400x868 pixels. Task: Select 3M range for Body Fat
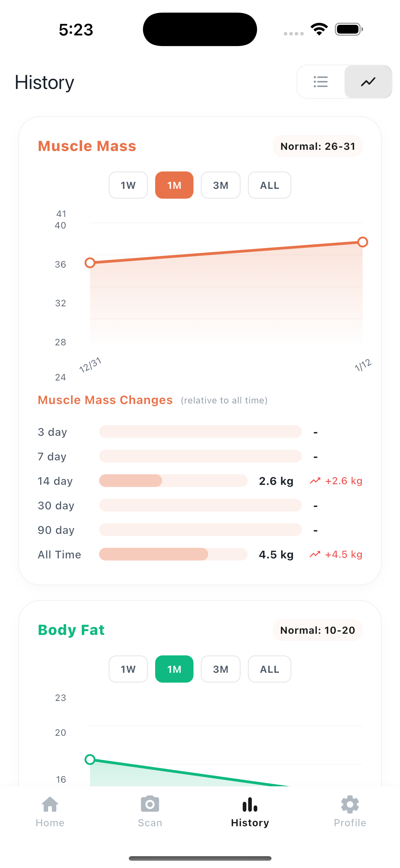pos(221,669)
